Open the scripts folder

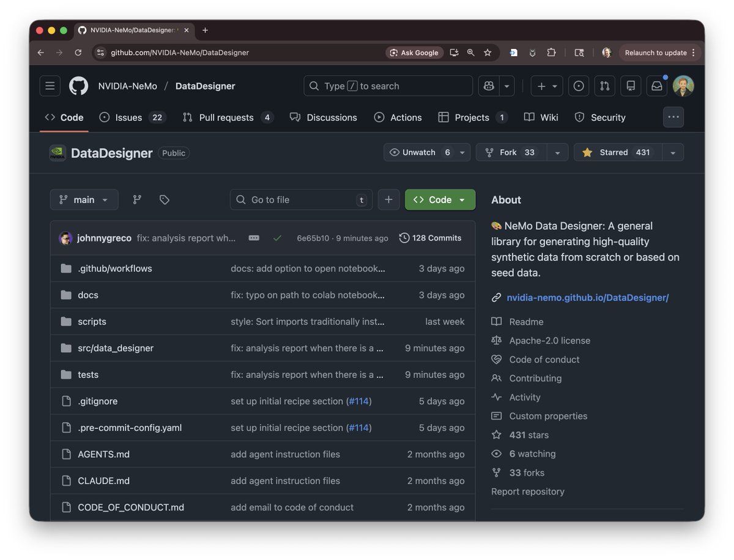pos(92,322)
